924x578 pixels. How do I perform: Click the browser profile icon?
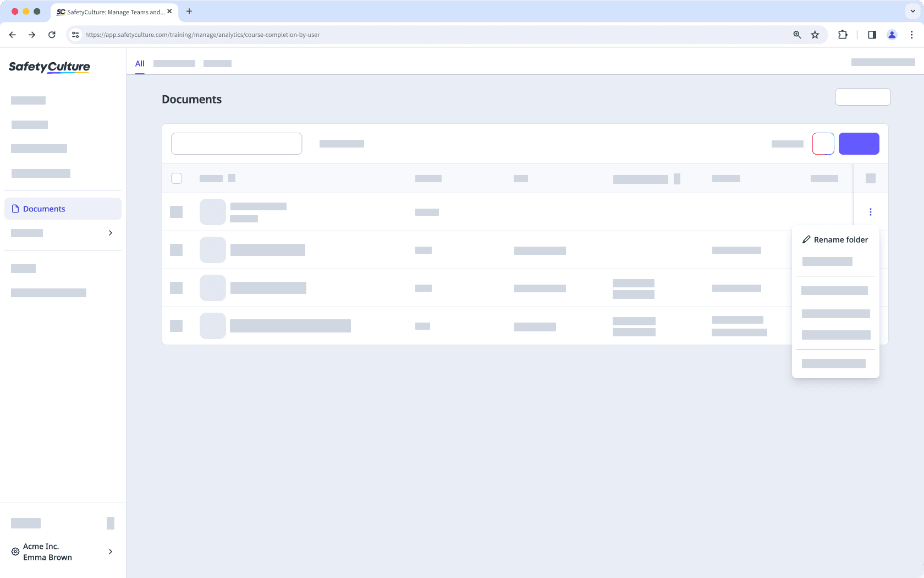click(x=892, y=34)
